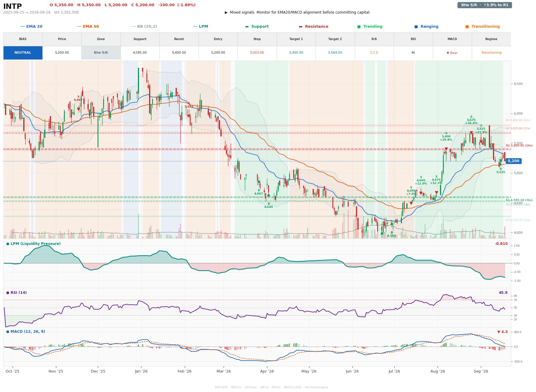Click the S1 4,595.18 support label
The height and width of the screenshot is (392, 536).
click(519, 200)
